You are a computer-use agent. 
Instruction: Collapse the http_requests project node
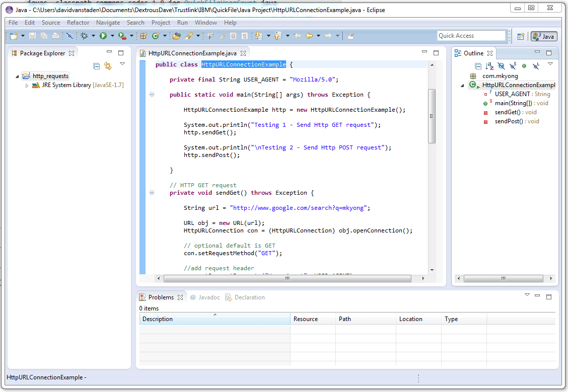[x=17, y=76]
